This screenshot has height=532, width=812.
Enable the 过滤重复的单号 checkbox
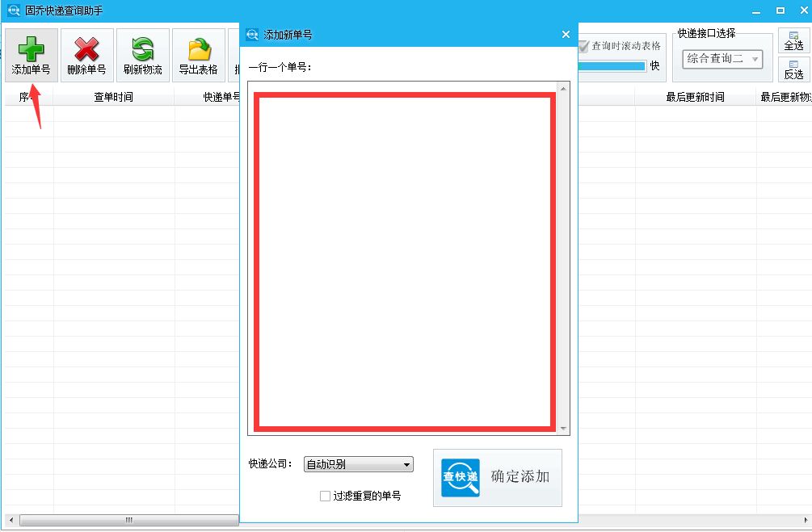pos(325,496)
